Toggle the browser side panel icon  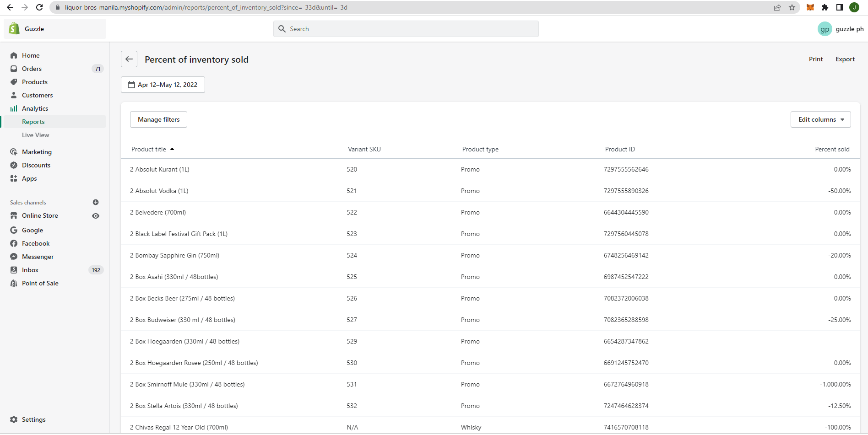tap(840, 7)
